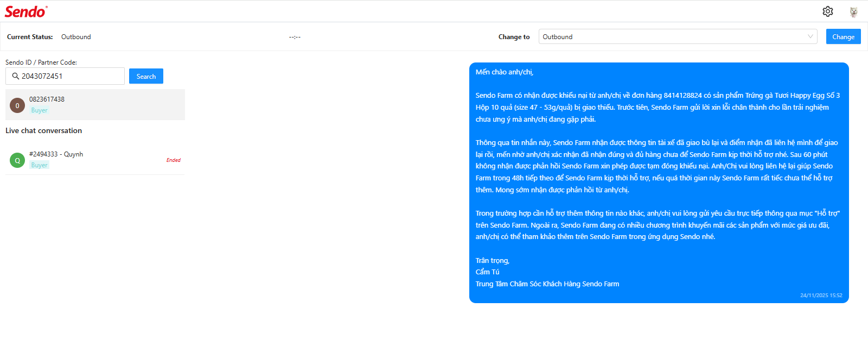
Task: Focus the Sendo ID / Partner Code input
Action: pyautogui.click(x=65, y=76)
